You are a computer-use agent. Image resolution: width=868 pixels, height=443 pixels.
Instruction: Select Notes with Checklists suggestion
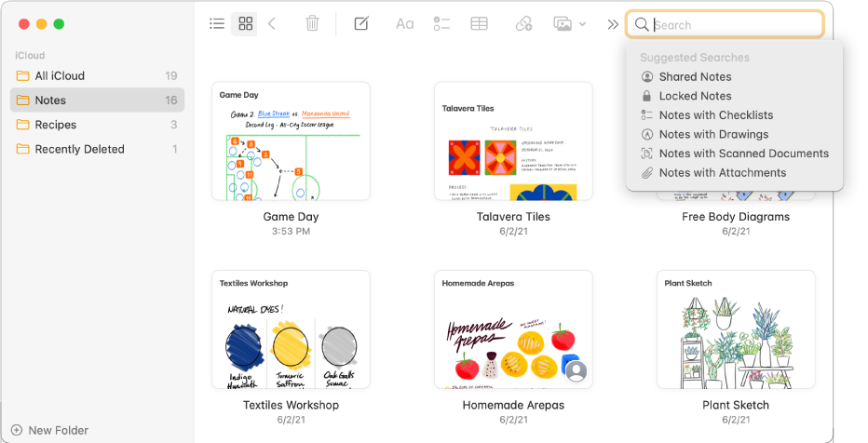715,115
